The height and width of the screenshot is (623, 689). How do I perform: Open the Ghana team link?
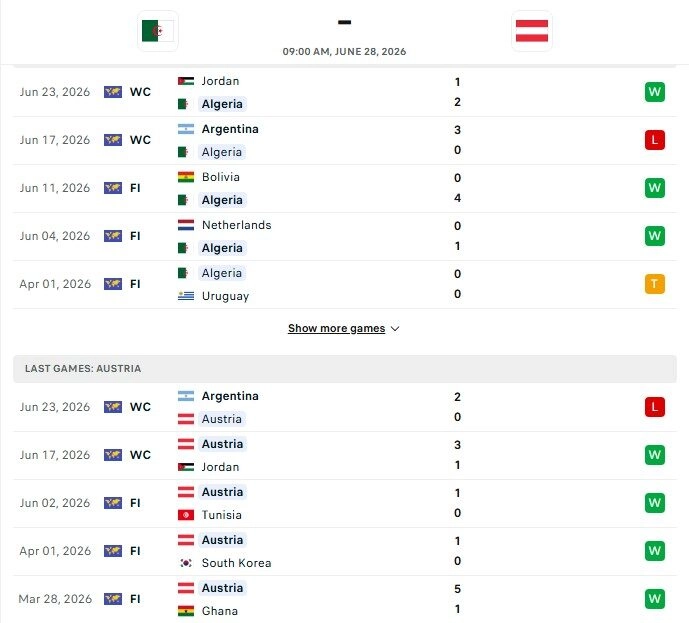pyautogui.click(x=220, y=611)
